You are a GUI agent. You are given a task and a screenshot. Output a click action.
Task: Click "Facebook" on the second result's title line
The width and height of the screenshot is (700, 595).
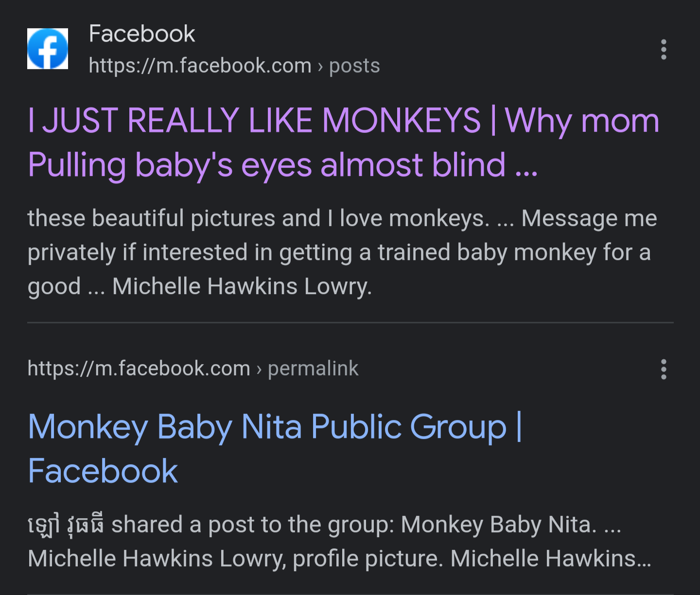click(x=103, y=471)
